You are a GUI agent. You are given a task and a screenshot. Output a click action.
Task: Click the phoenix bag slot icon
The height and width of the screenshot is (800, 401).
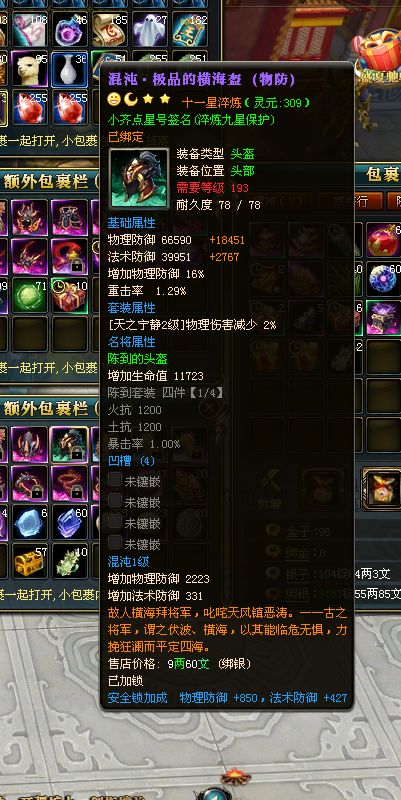click(x=382, y=490)
